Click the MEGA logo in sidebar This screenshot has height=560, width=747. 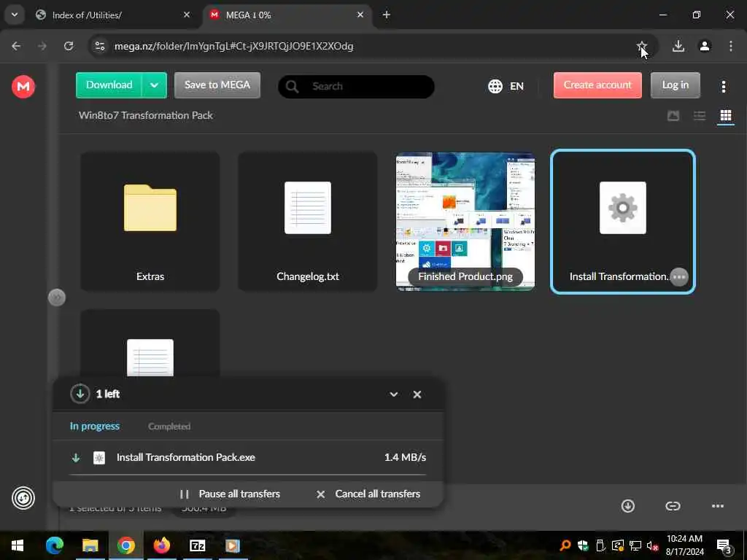click(23, 86)
